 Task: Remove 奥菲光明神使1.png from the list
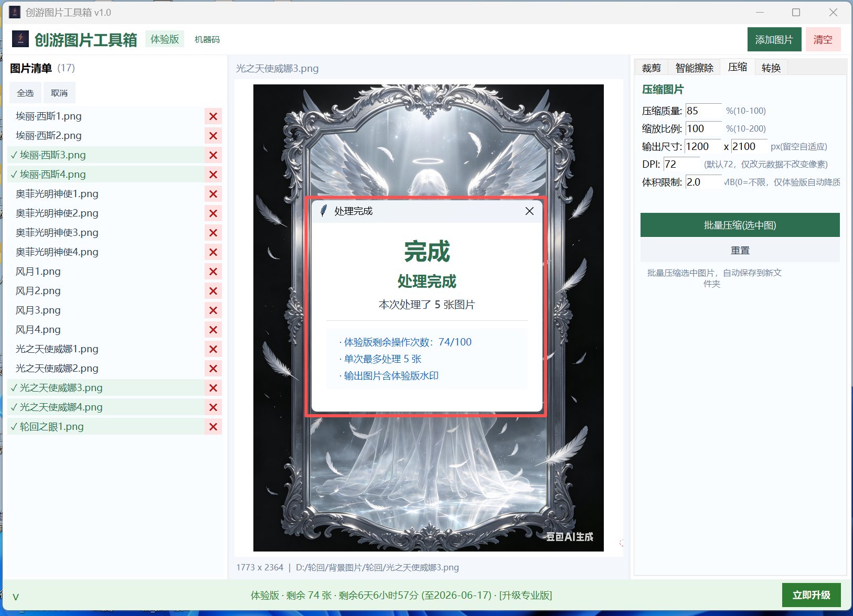213,194
